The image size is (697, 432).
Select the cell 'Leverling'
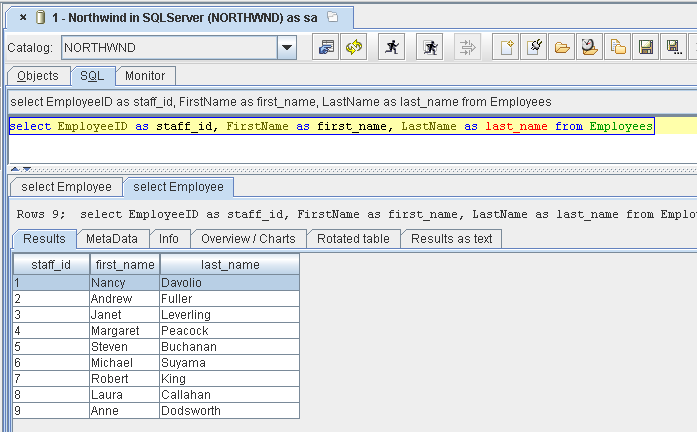pyautogui.click(x=229, y=315)
